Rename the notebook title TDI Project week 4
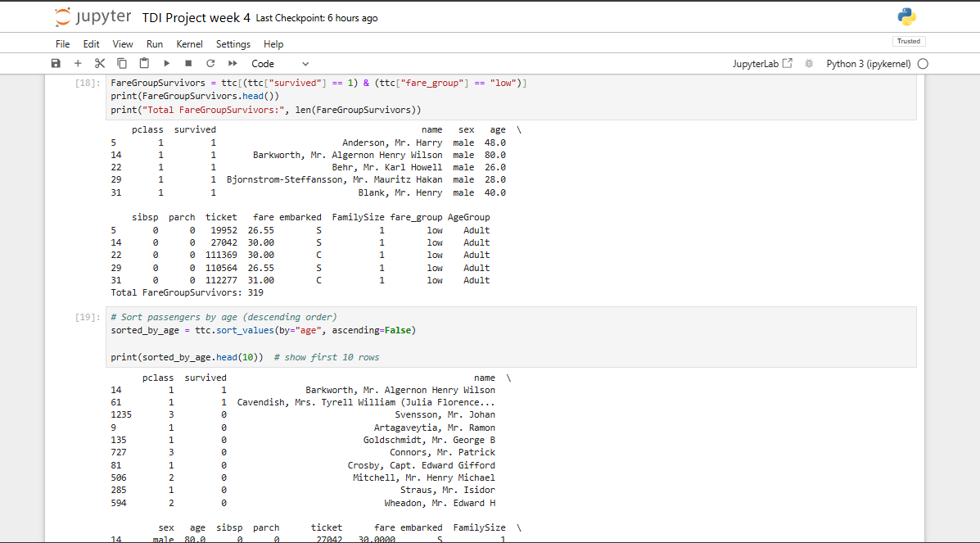Screen dimensions: 980x543 (x=196, y=18)
